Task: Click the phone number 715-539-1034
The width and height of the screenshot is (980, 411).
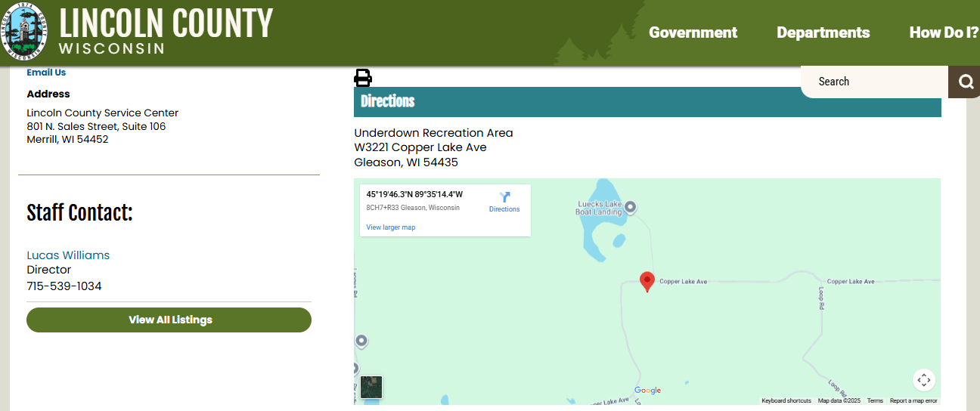Action: coord(64,286)
